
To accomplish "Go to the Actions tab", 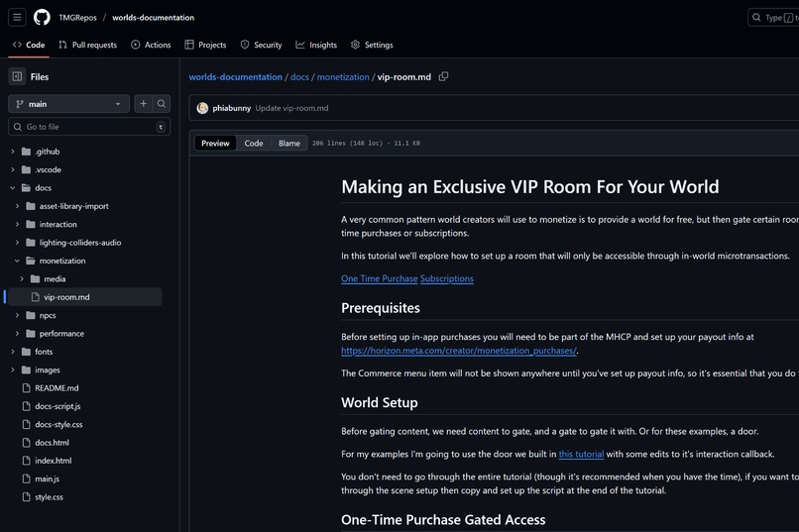I will pyautogui.click(x=151, y=45).
